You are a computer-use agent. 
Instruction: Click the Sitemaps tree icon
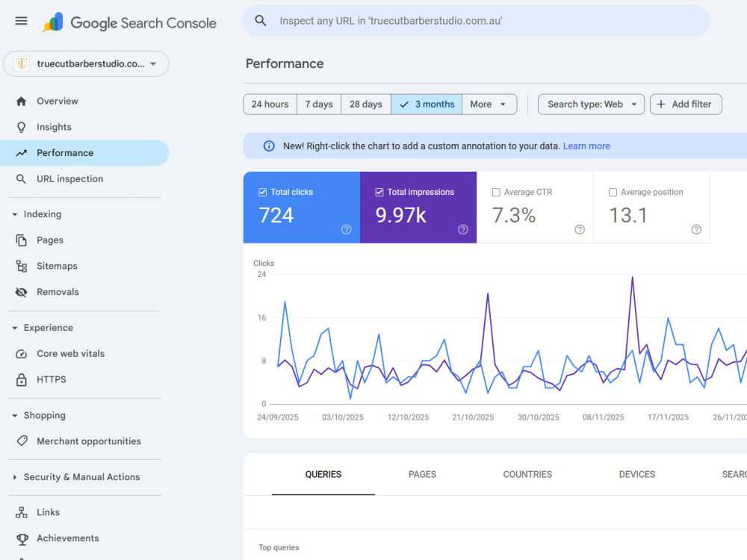21,267
